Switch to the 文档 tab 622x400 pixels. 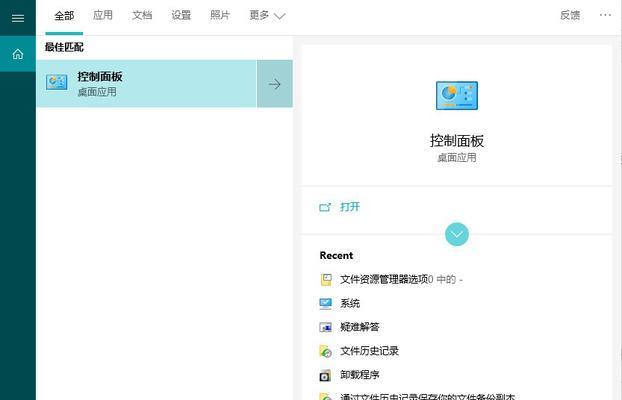[142, 15]
